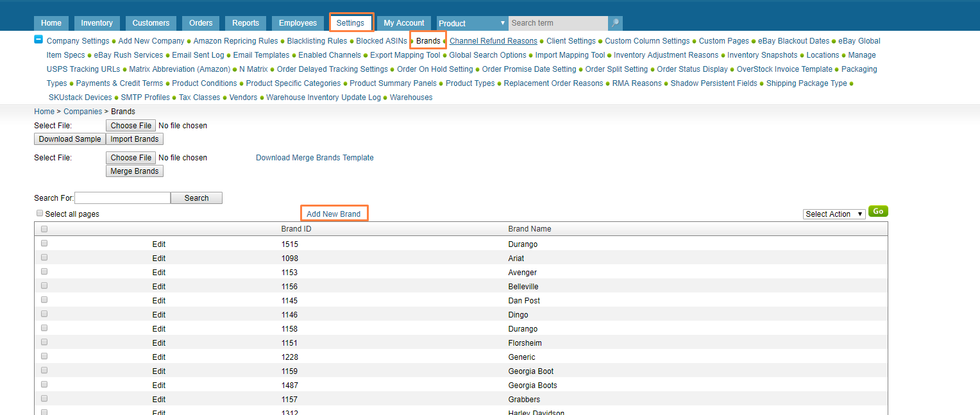This screenshot has height=415, width=980.
Task: Open Amazon Repricing Rules link
Action: tap(236, 41)
